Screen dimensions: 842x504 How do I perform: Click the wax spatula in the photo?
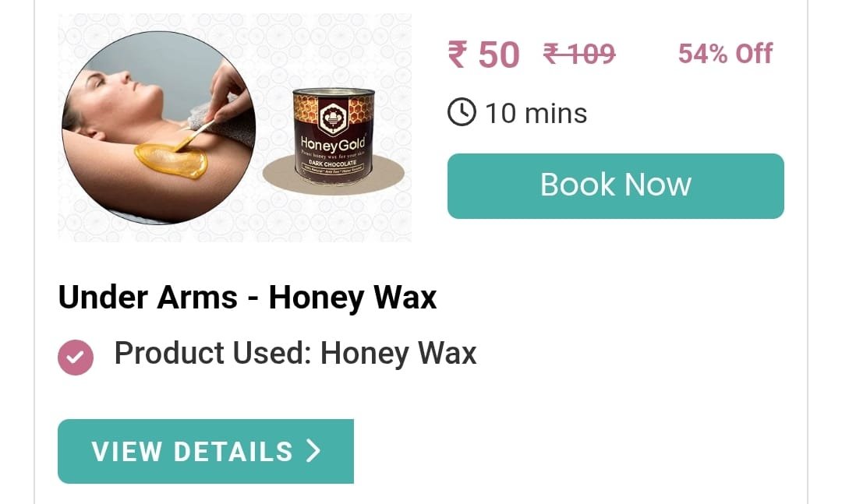click(x=194, y=136)
